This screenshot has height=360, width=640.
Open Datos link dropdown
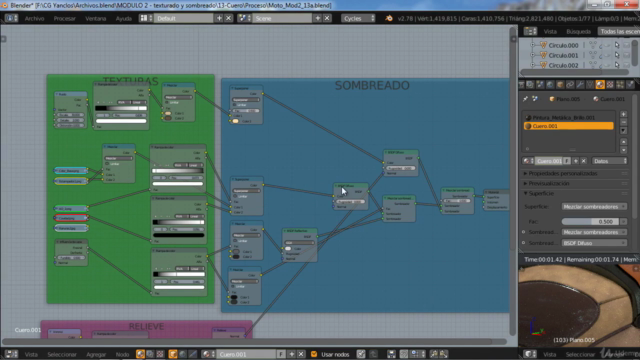click(x=609, y=161)
